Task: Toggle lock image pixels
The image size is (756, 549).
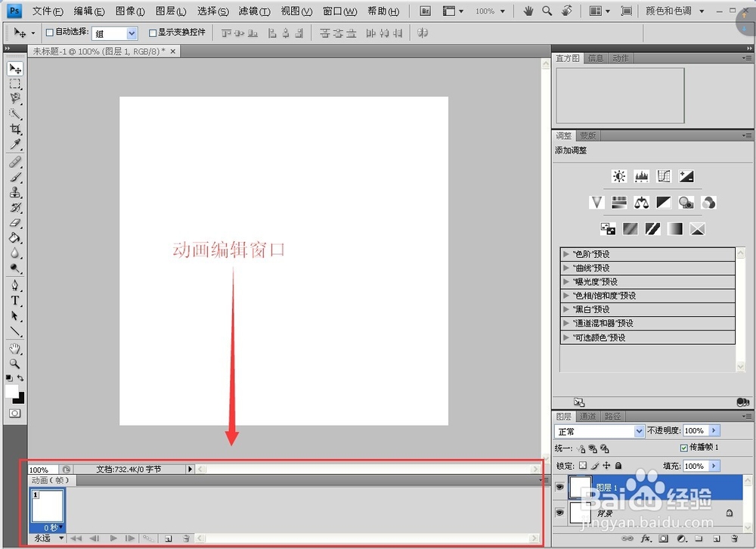Action: pyautogui.click(x=595, y=466)
